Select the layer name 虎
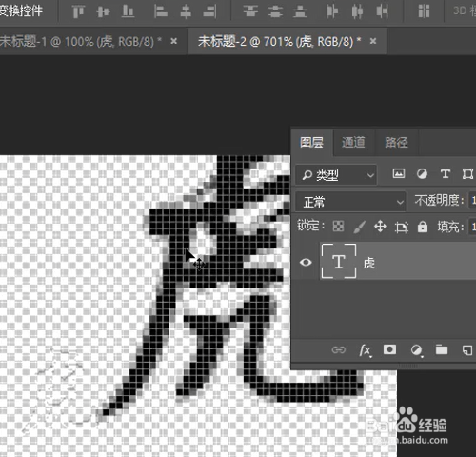Viewport: 476px width, 457px height. click(369, 263)
